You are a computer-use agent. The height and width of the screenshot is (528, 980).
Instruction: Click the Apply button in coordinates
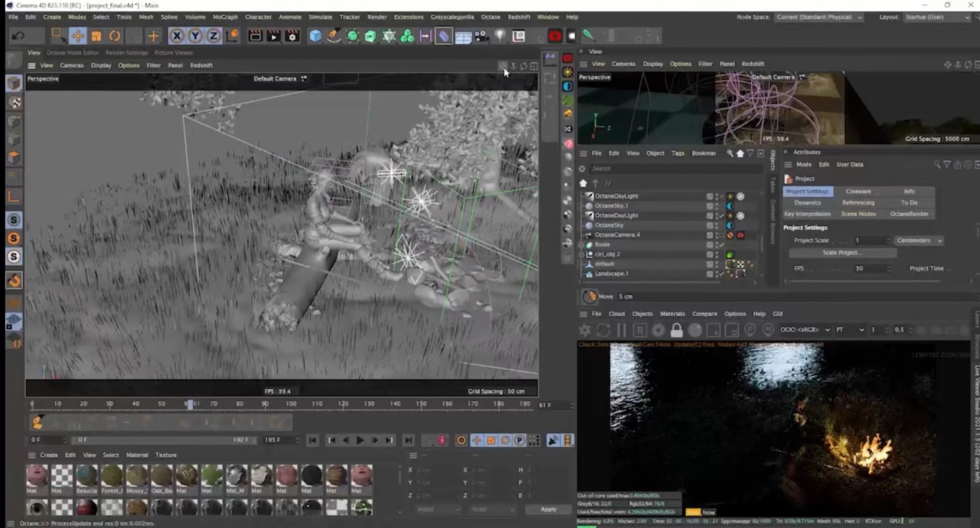(x=549, y=509)
